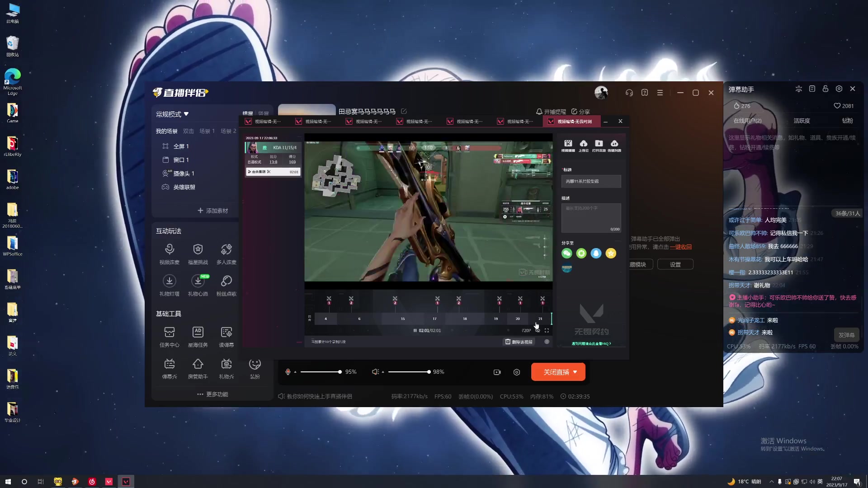Open the 星海任务 tool

coord(198,337)
